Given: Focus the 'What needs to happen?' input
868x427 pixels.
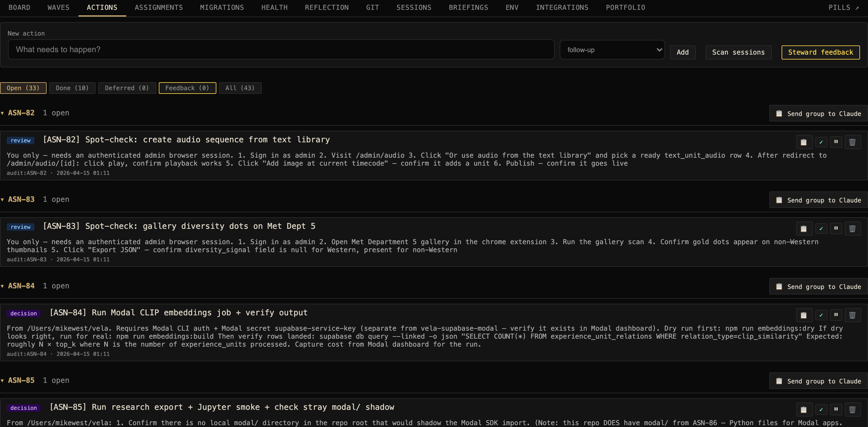Looking at the screenshot, I should (x=281, y=50).
